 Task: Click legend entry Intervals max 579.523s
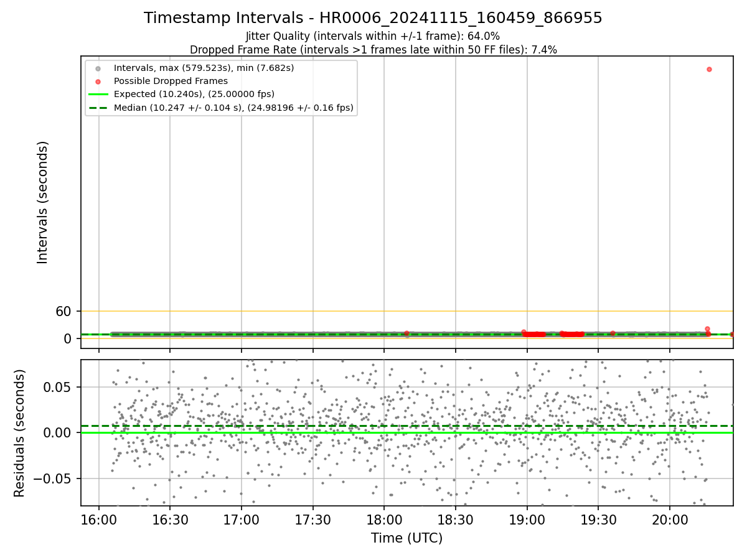coord(204,67)
